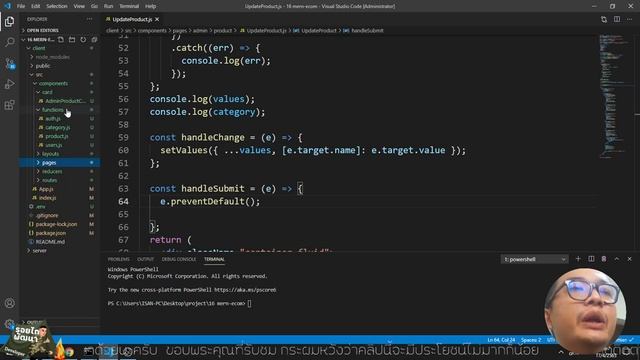Expand the routes folder

tap(49, 180)
